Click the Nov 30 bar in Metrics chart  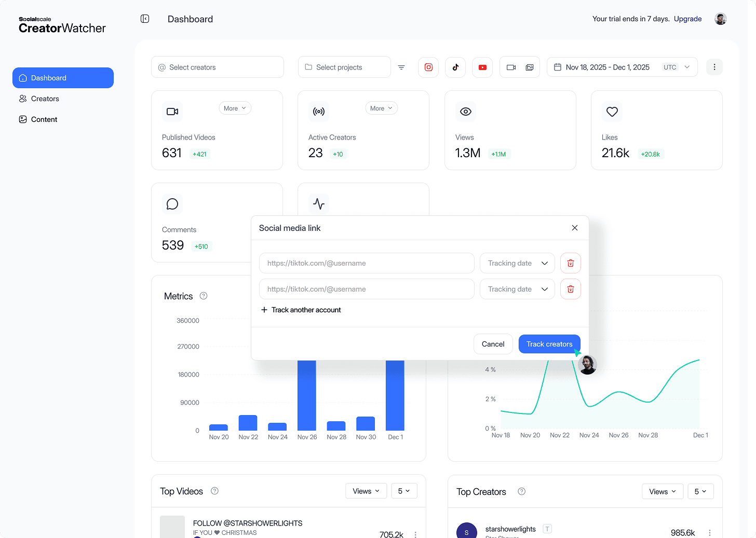tap(366, 423)
